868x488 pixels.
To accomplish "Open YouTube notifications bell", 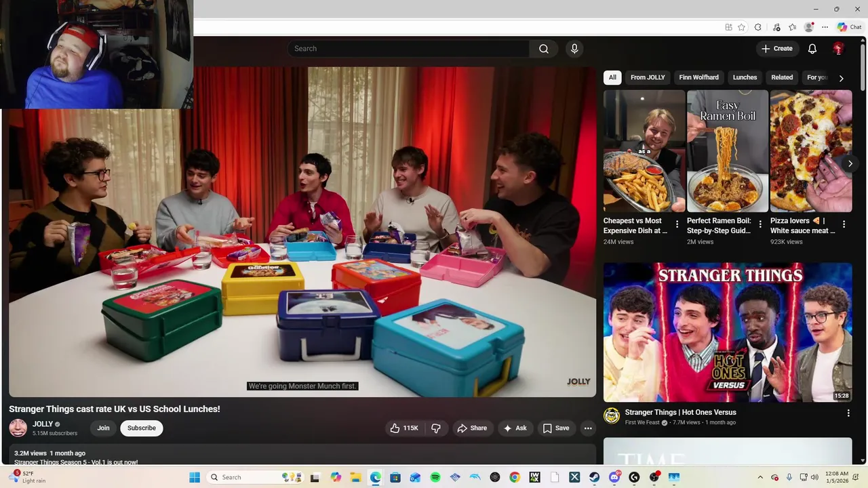I will click(x=812, y=49).
